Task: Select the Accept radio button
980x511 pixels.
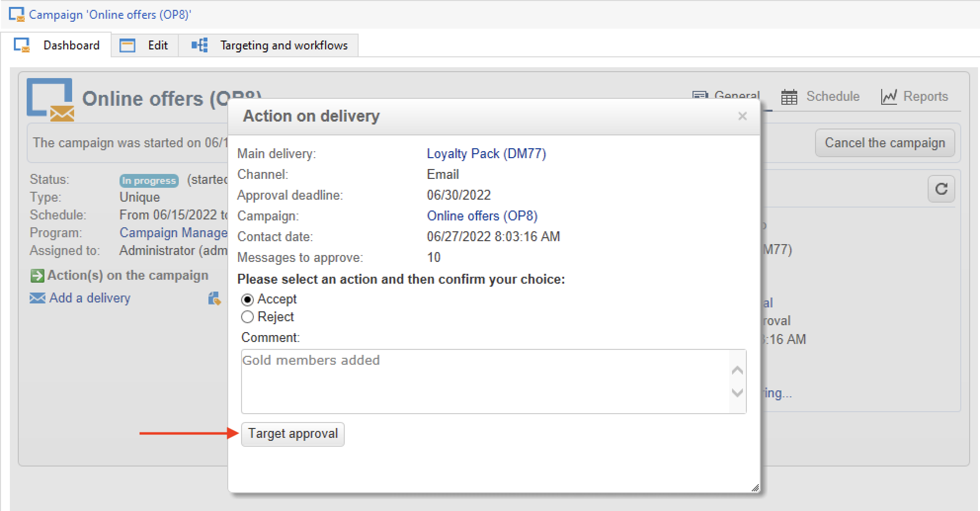Action: [247, 299]
